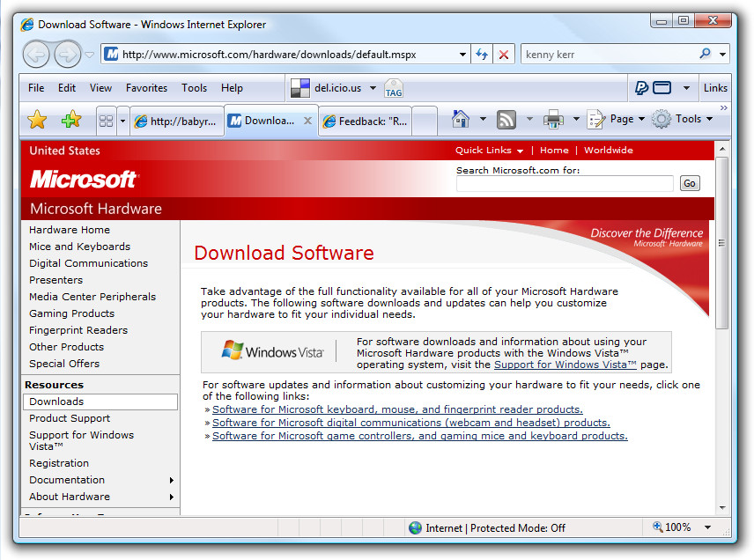Open digital communications software link
This screenshot has height=560, width=754.
coord(411,423)
